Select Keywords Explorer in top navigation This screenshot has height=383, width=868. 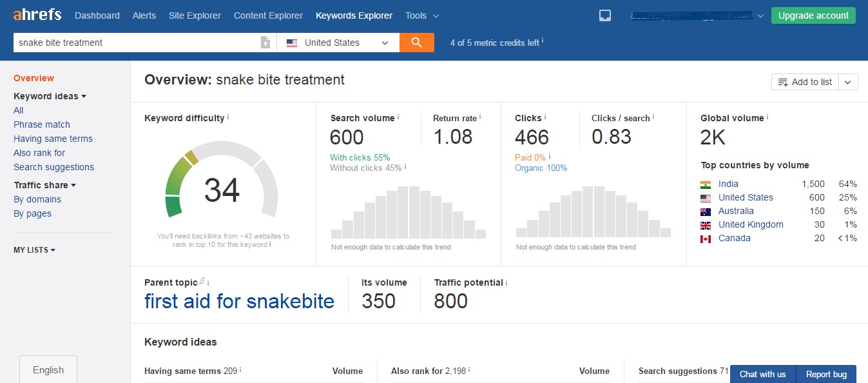pos(354,15)
